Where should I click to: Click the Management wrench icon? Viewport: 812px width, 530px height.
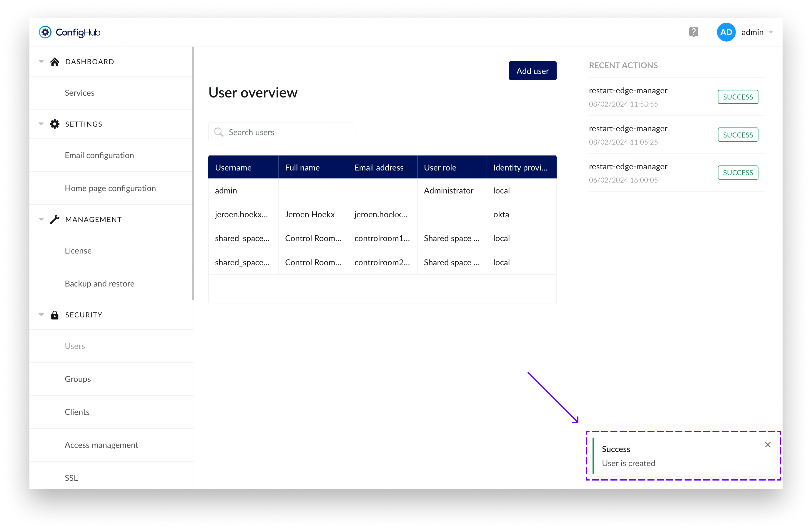(55, 219)
